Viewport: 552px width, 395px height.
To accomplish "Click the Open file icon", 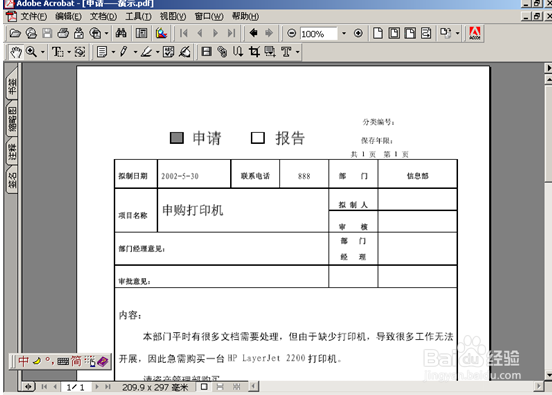I will (15, 33).
